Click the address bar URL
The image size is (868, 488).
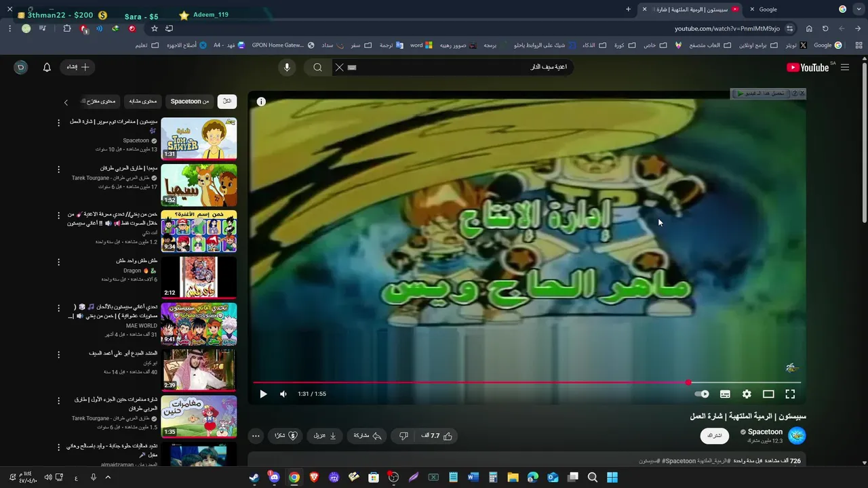[x=727, y=28]
